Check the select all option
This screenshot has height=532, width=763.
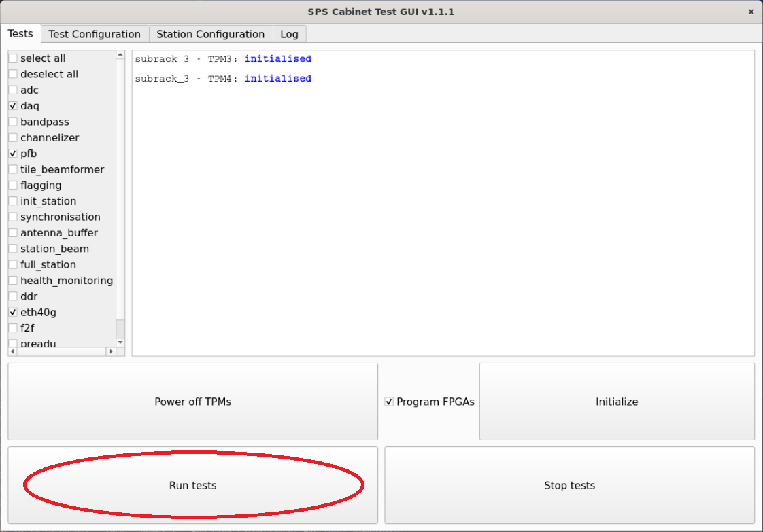13,58
